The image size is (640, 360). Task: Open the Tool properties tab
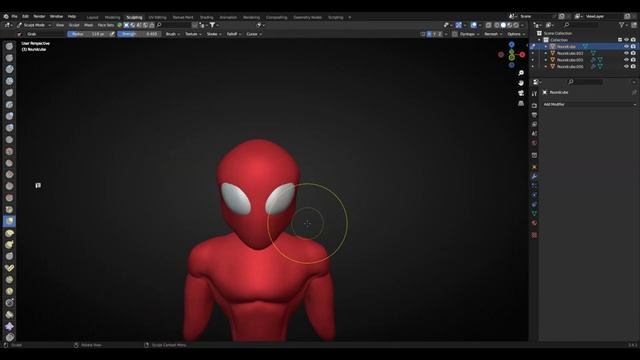point(534,94)
